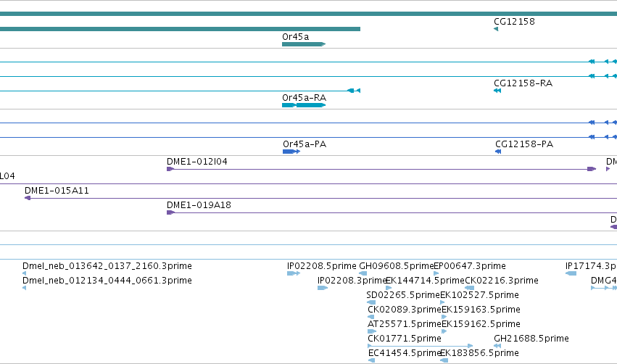Click the teal Or45a gene arrow bar
Image resolution: width=617 pixels, height=364 pixels.
pyautogui.click(x=304, y=44)
